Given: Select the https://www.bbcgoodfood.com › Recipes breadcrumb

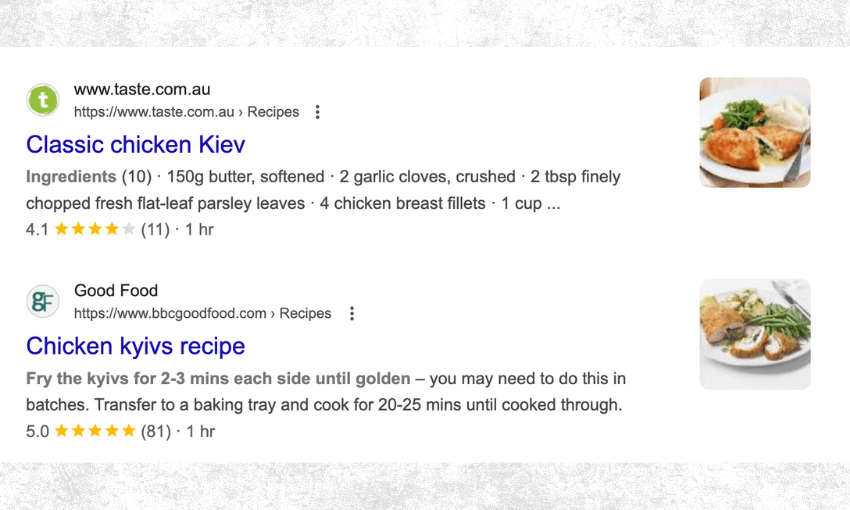Looking at the screenshot, I should (202, 314).
